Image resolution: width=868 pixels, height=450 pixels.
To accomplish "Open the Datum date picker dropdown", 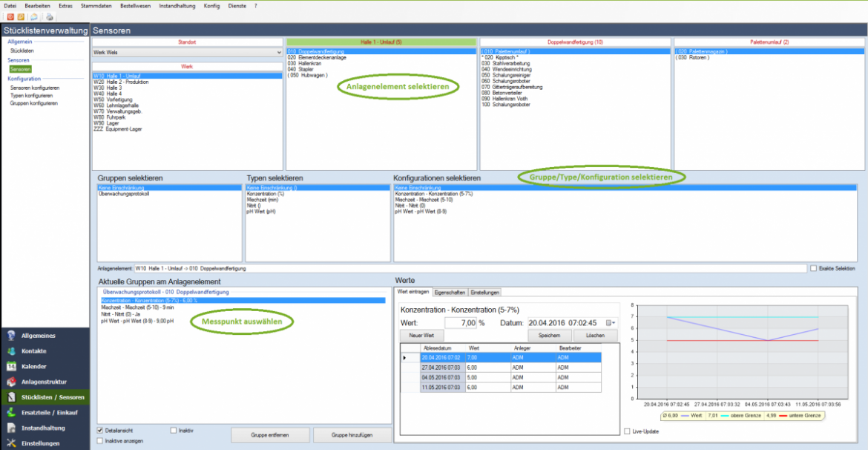I will (612, 323).
